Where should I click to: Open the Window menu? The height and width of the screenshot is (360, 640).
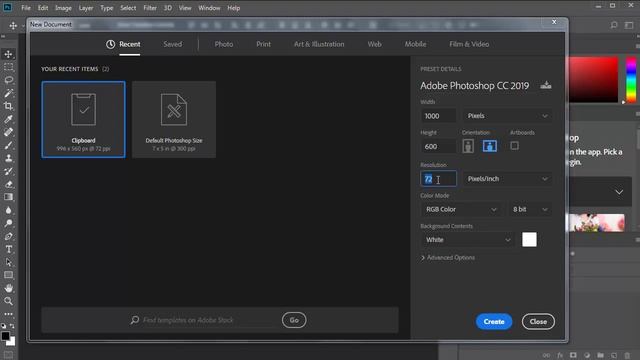pos(209,8)
